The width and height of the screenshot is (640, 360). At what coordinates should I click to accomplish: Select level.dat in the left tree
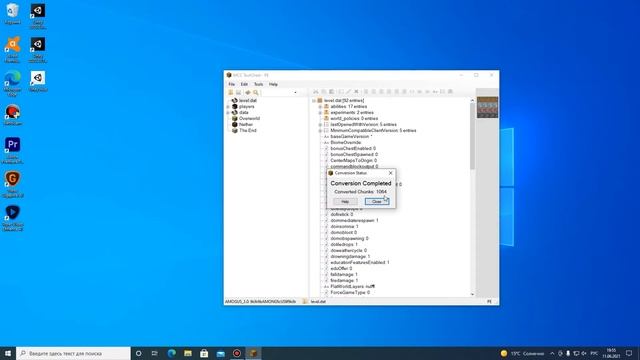[x=248, y=100]
